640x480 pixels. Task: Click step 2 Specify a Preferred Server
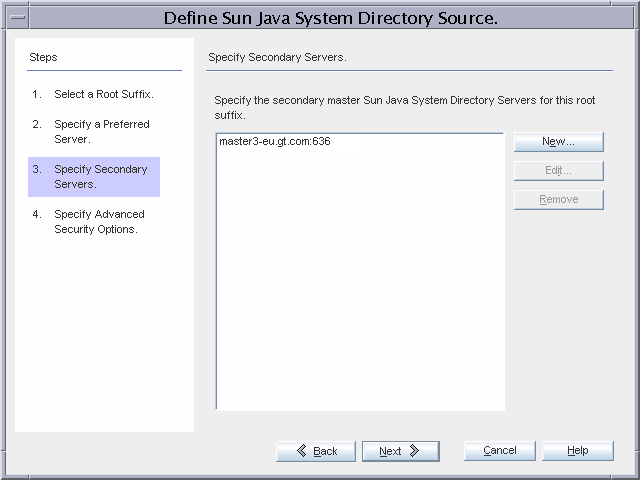click(91, 131)
